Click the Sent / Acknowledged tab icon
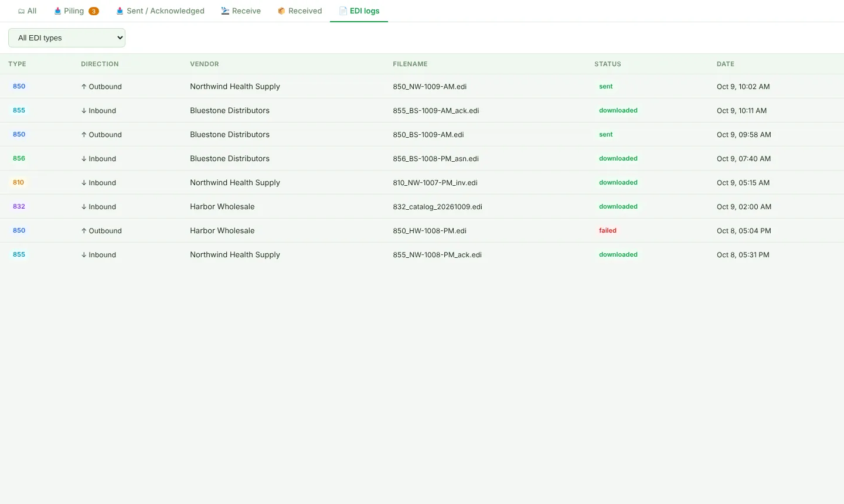844x504 pixels. 120,11
